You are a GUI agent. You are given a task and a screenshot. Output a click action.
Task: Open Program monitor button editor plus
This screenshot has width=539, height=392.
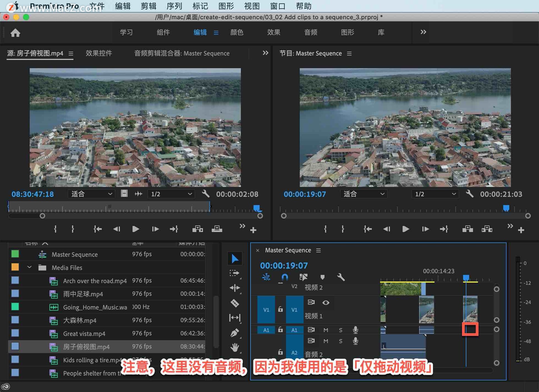tap(521, 230)
